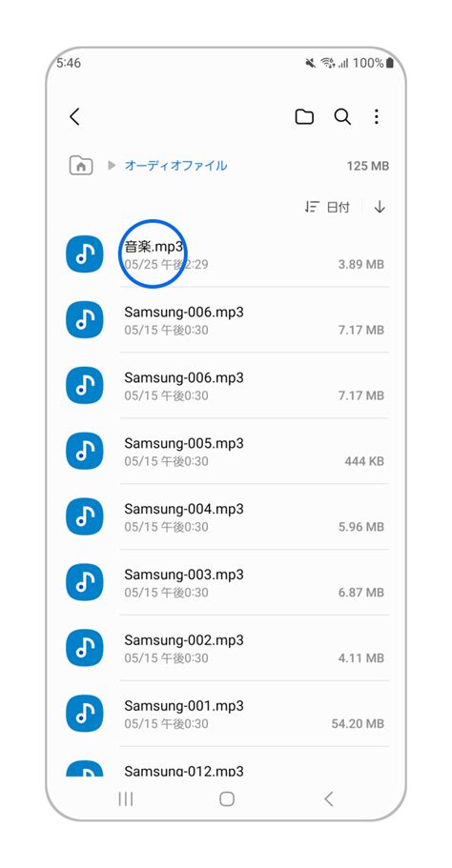The height and width of the screenshot is (868, 452).
Task: Open the 54.20 MB Samsung-001.mp3 file
Action: (225, 714)
